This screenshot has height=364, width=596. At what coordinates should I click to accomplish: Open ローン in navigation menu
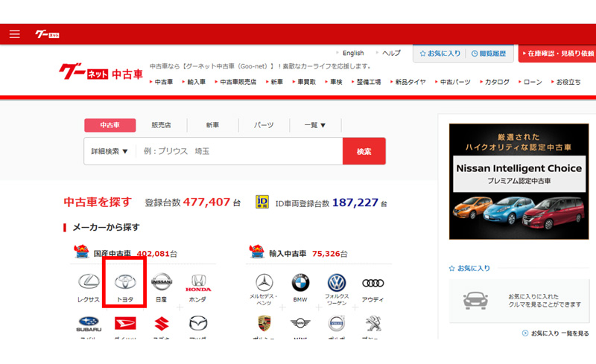533,82
